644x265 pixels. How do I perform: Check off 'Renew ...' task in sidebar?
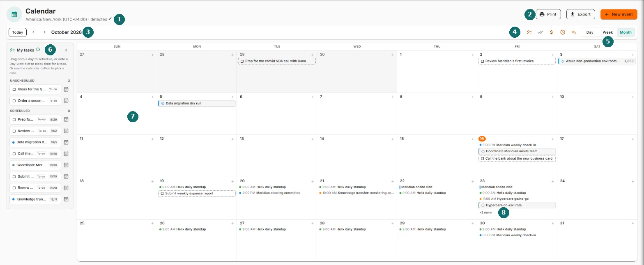(x=14, y=188)
